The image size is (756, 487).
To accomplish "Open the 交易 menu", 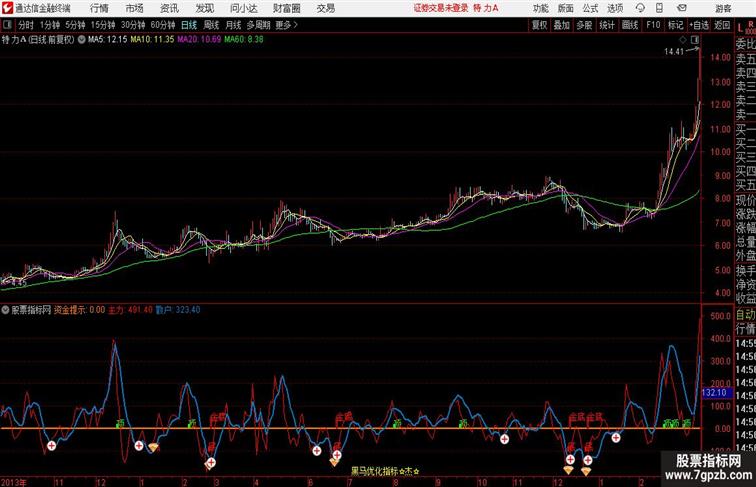I will [325, 8].
